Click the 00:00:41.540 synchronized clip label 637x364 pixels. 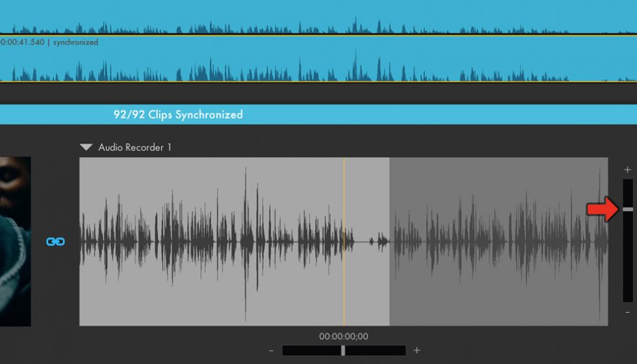[49, 42]
